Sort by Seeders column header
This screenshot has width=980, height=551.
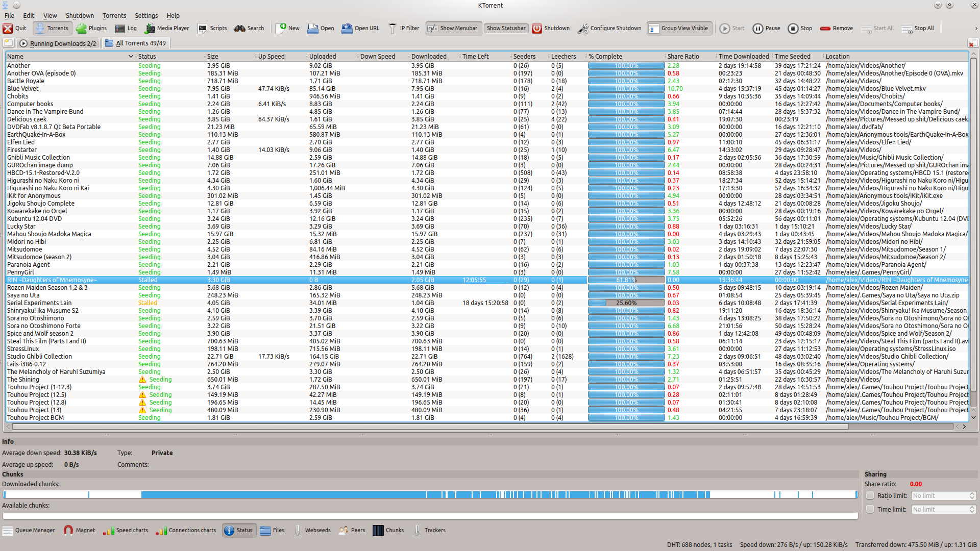[530, 57]
